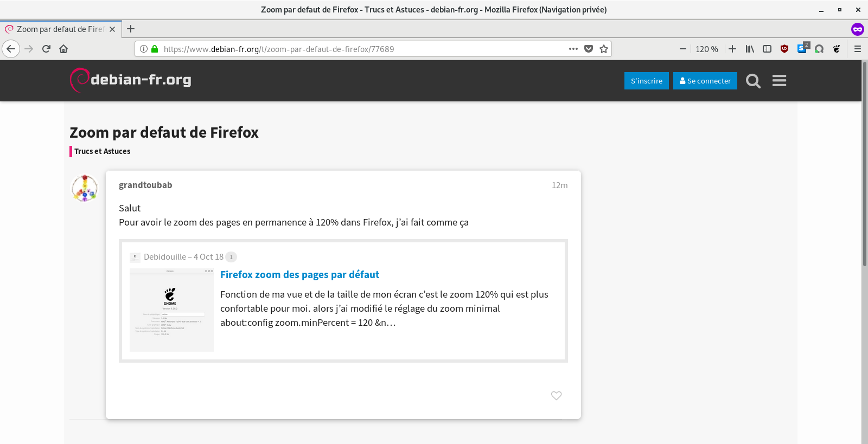Minimize the Firefox window

pos(821,10)
